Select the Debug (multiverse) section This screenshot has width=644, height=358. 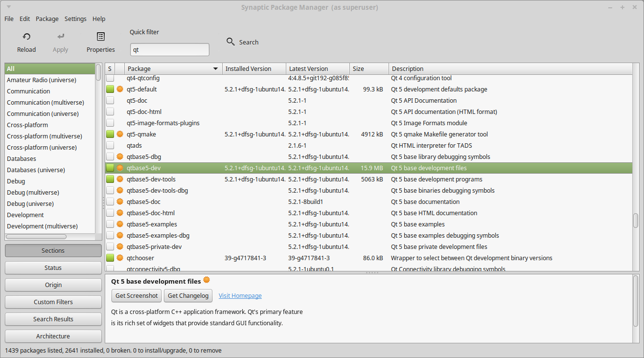tap(50, 193)
